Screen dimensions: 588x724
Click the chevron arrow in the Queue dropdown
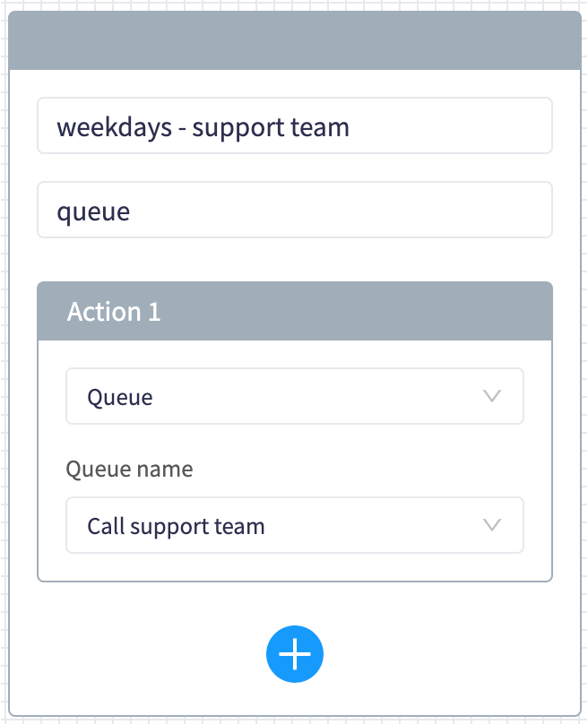492,396
